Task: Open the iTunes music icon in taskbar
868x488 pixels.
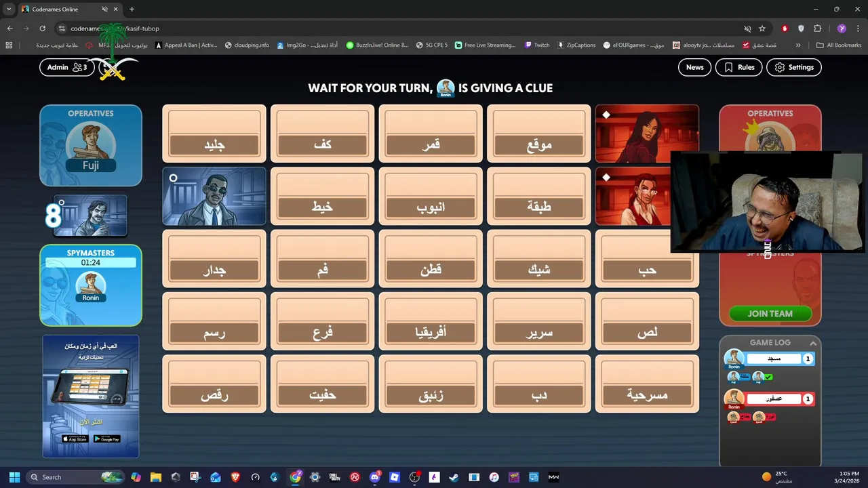Action: point(494,477)
